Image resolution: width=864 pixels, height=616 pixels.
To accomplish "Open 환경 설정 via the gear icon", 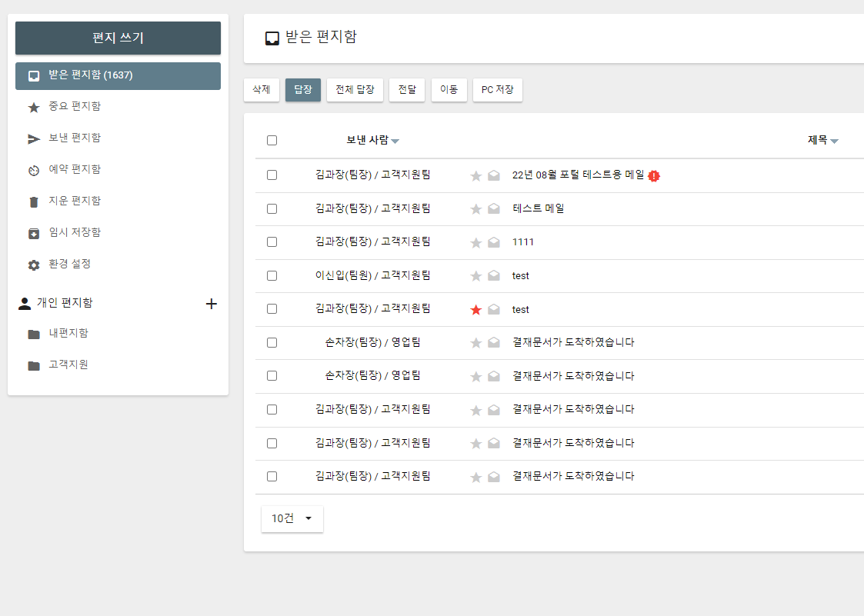I will (34, 265).
